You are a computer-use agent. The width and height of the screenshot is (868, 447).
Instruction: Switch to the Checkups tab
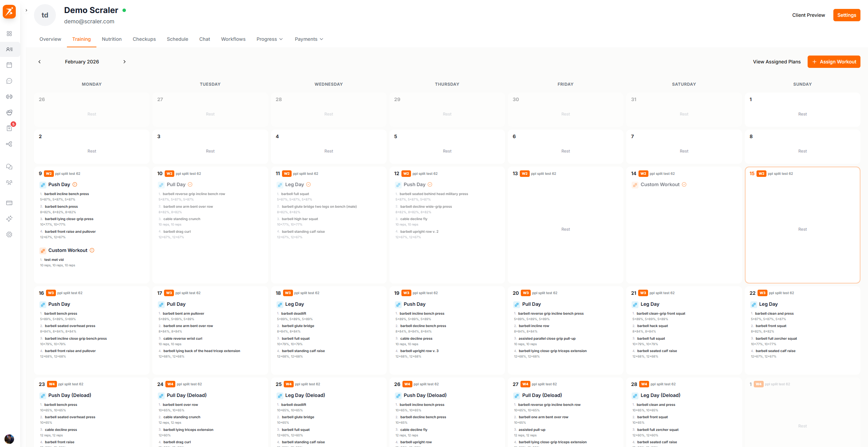tap(144, 39)
